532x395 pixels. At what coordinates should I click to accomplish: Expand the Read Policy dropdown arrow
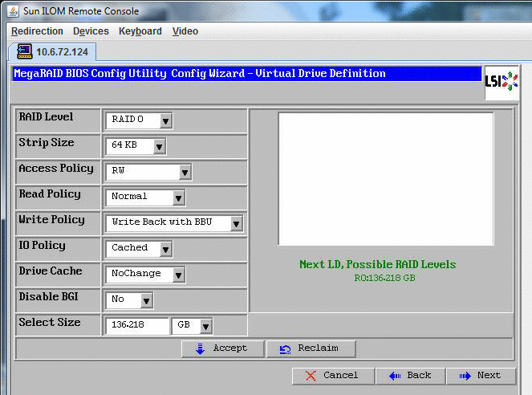point(178,197)
